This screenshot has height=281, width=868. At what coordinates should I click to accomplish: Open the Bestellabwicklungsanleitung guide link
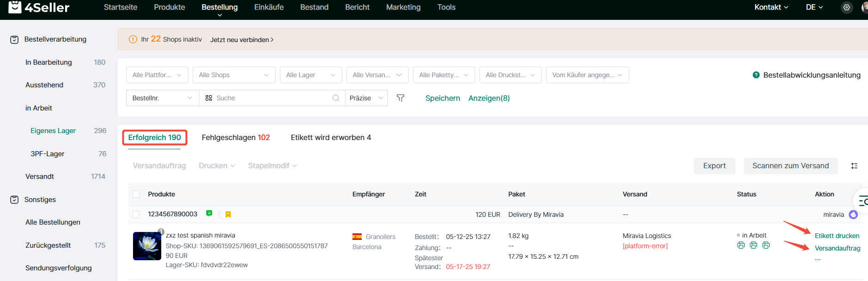coord(812,75)
